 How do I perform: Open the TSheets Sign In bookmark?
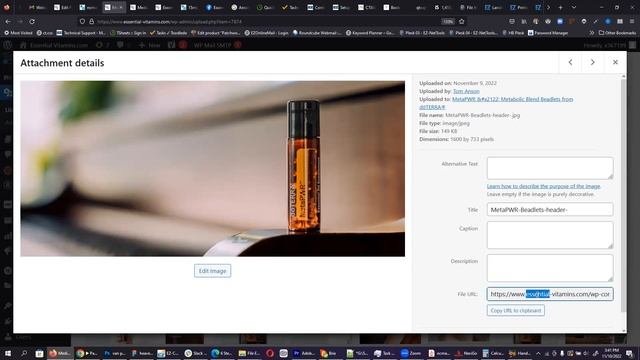128,33
